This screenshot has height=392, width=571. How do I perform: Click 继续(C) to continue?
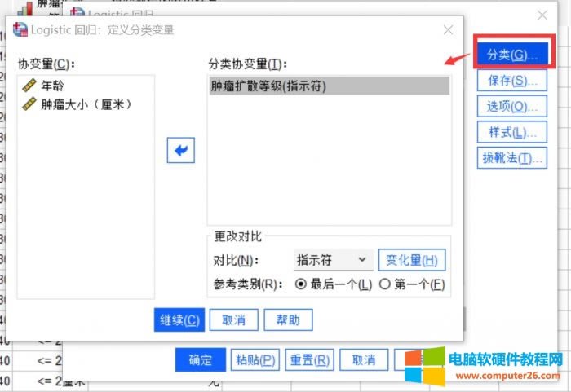(x=179, y=320)
